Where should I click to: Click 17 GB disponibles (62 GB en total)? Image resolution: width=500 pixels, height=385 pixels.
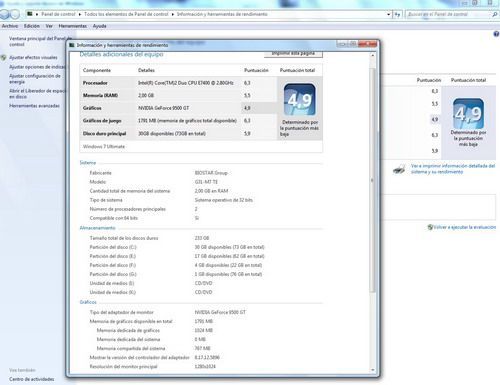pos(229,256)
